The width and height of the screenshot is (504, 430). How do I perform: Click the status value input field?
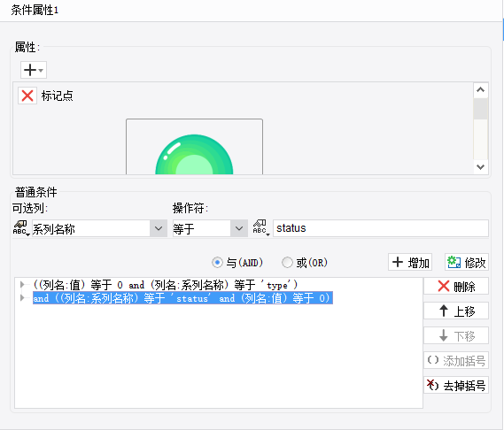(x=381, y=228)
